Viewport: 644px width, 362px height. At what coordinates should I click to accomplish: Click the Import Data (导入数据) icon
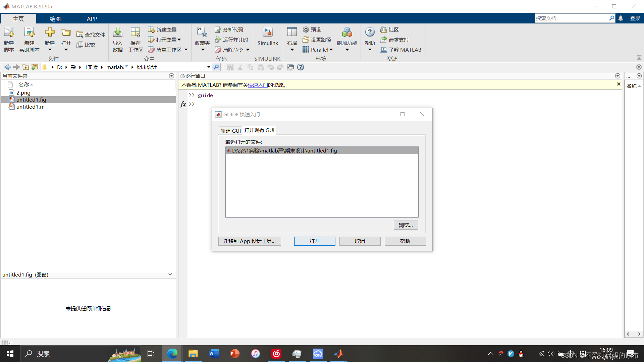coord(118,32)
